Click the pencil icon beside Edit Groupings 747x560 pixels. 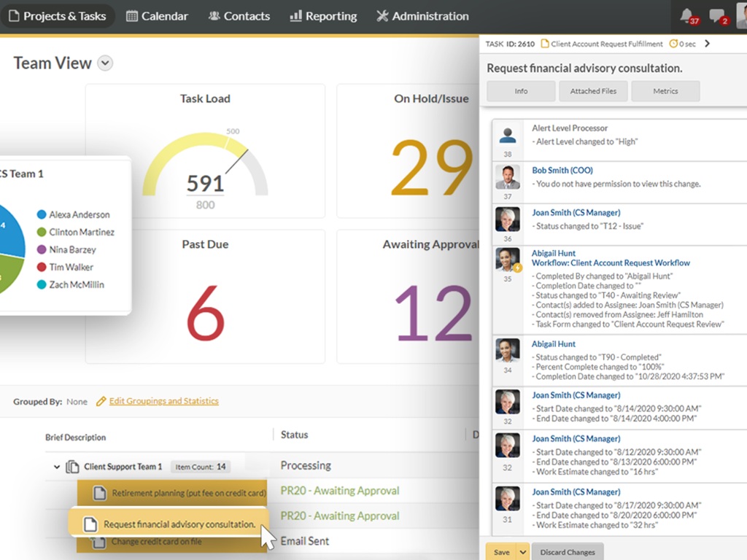(x=101, y=401)
